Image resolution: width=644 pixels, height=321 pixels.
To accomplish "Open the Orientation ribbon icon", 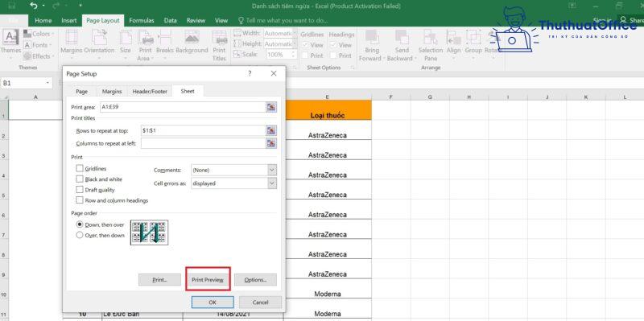I will (x=99, y=38).
